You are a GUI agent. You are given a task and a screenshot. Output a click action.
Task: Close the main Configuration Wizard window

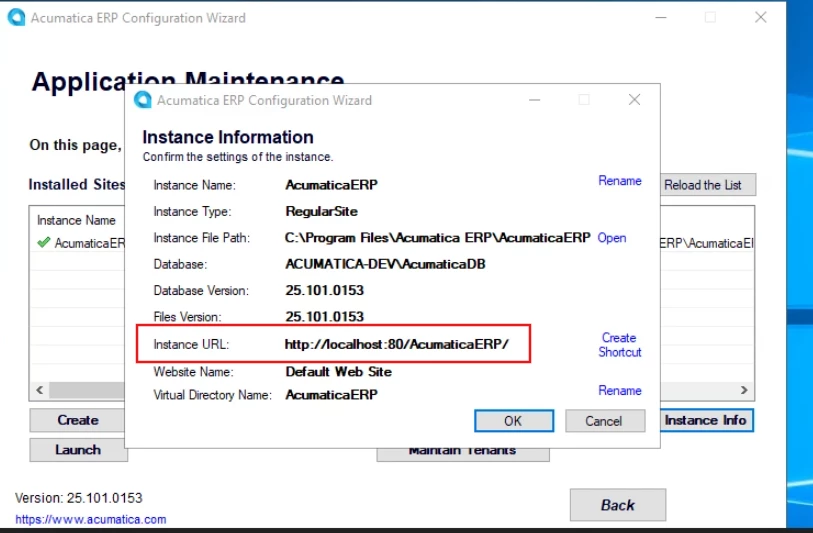(x=761, y=17)
